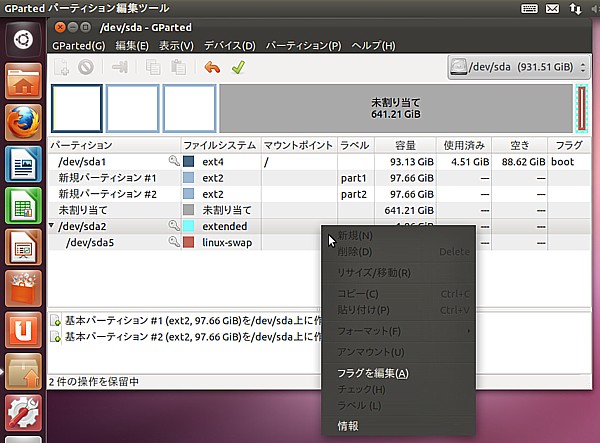The image size is (600, 443).
Task: Choose コピー(C) in the context menu
Action: [x=398, y=293]
